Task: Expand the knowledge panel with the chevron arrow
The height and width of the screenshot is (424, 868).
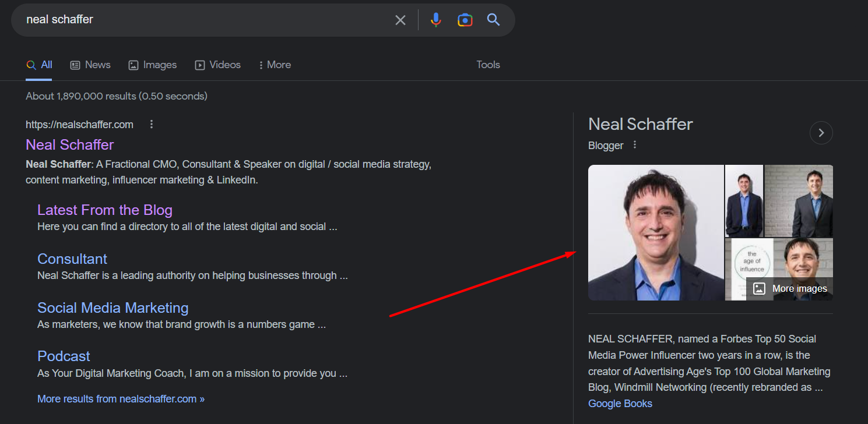Action: point(821,133)
